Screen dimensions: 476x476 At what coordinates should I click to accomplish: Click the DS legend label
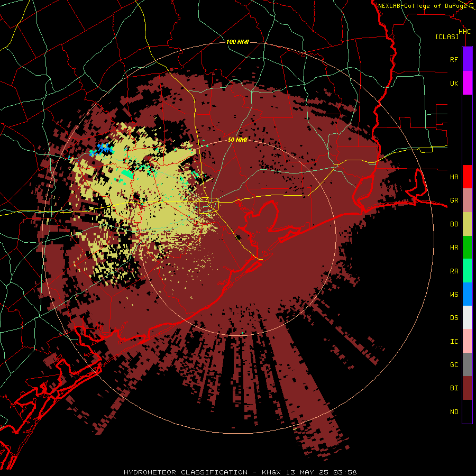pyautogui.click(x=454, y=318)
